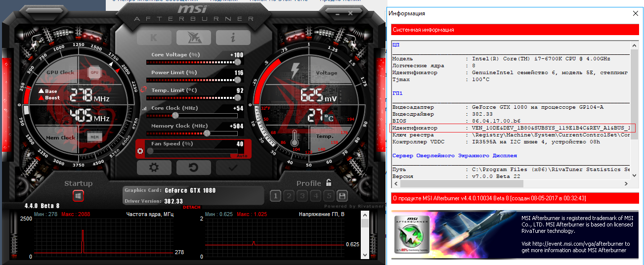Click the down arrow of monitor graph scrollbar
Screen dimensions: 644x265
click(x=365, y=256)
